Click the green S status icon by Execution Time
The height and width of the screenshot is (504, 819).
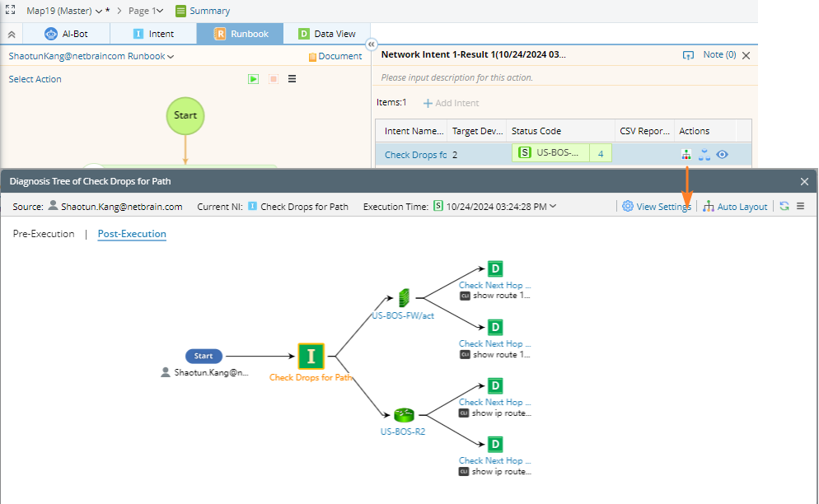click(438, 206)
